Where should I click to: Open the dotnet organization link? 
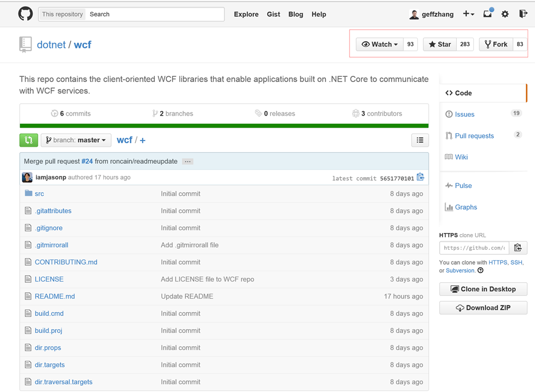[x=51, y=45]
